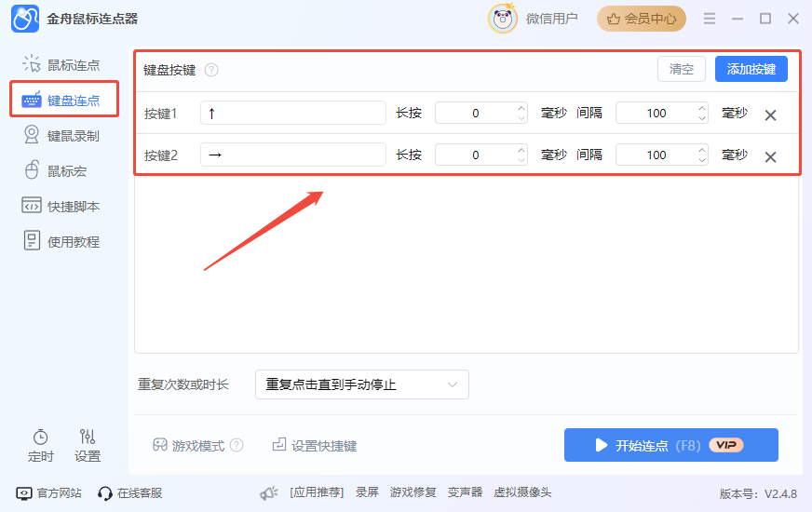Screen dimensions: 812x512
Task: Click the 按键2 间隔 value field
Action: (656, 155)
